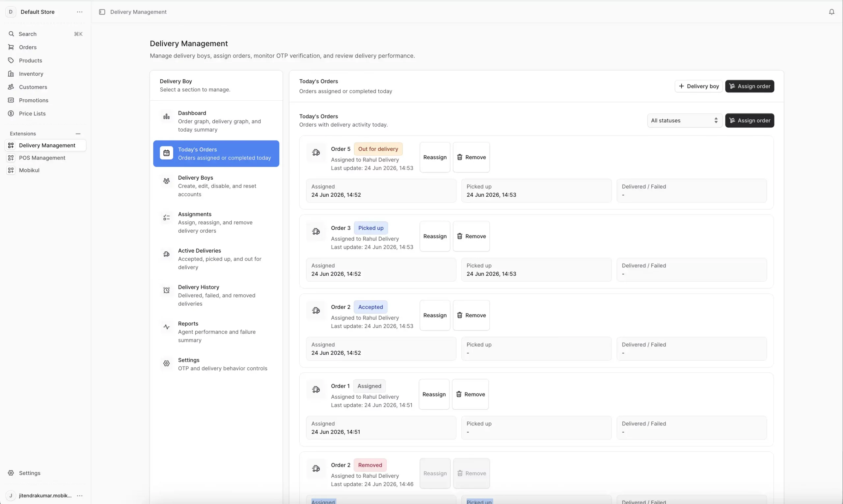The width and height of the screenshot is (843, 504).
Task: Open the Dashboard section
Action: coord(216,121)
